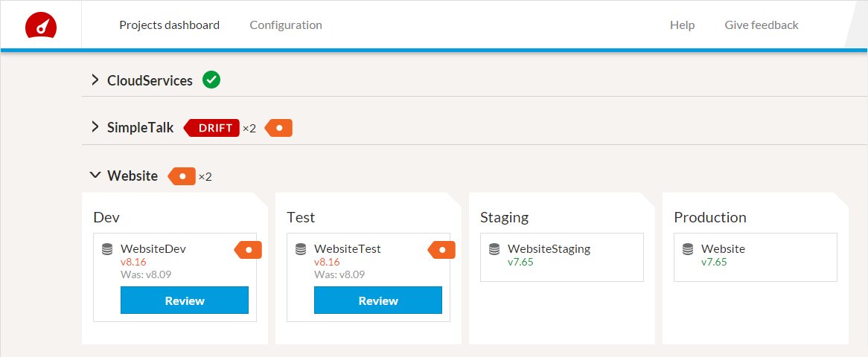Click the orange tag next to SimpleTalk

tap(279, 128)
